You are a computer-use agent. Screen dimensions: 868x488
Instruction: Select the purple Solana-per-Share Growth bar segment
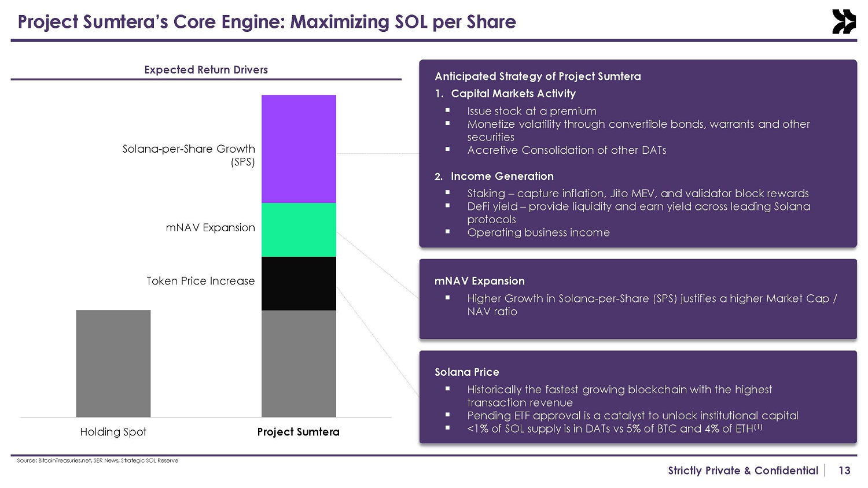[x=299, y=149]
